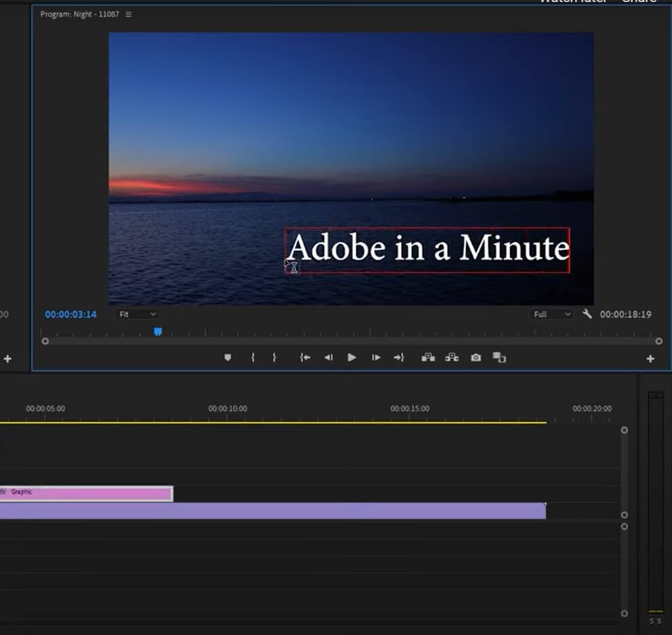Click right handle of monitor zoom scrollbar
This screenshot has height=635, width=672.
tap(658, 342)
